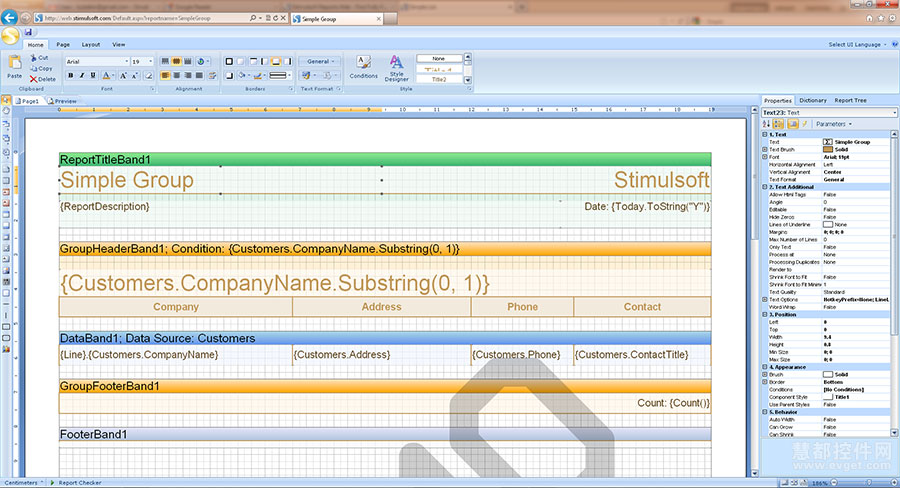Apply all borders to component
Viewport: 900px width, 488px height.
tap(229, 61)
